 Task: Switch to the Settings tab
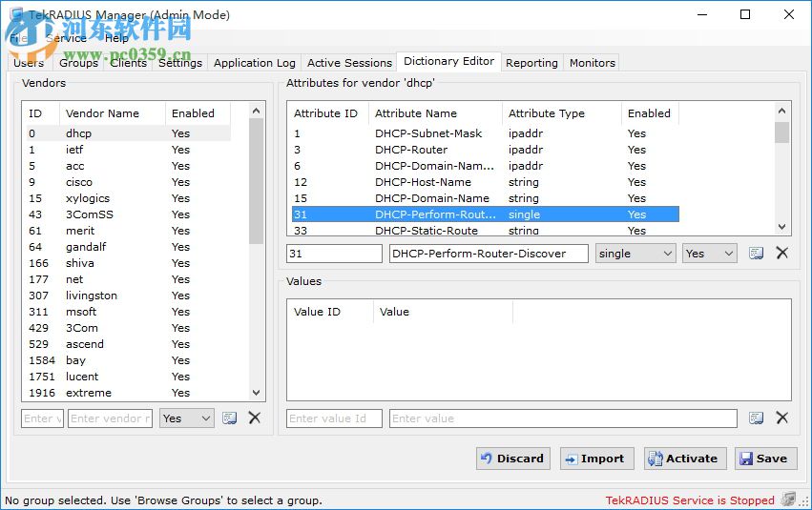[x=180, y=63]
